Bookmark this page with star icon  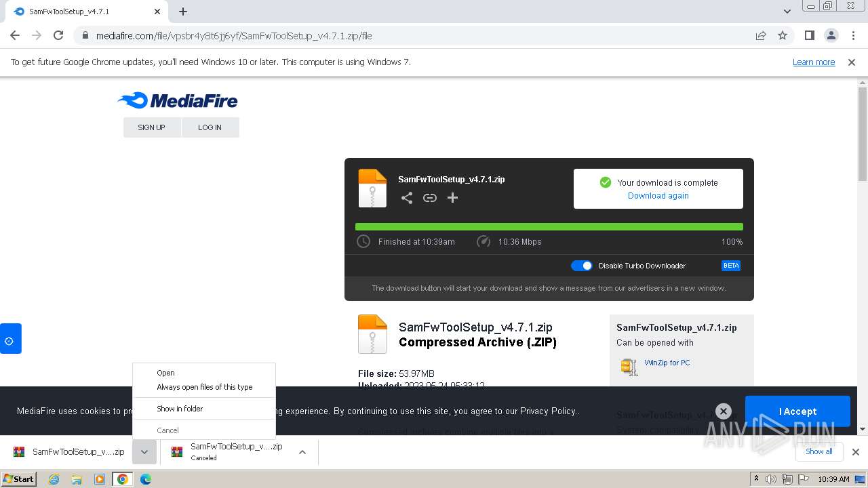tap(783, 36)
